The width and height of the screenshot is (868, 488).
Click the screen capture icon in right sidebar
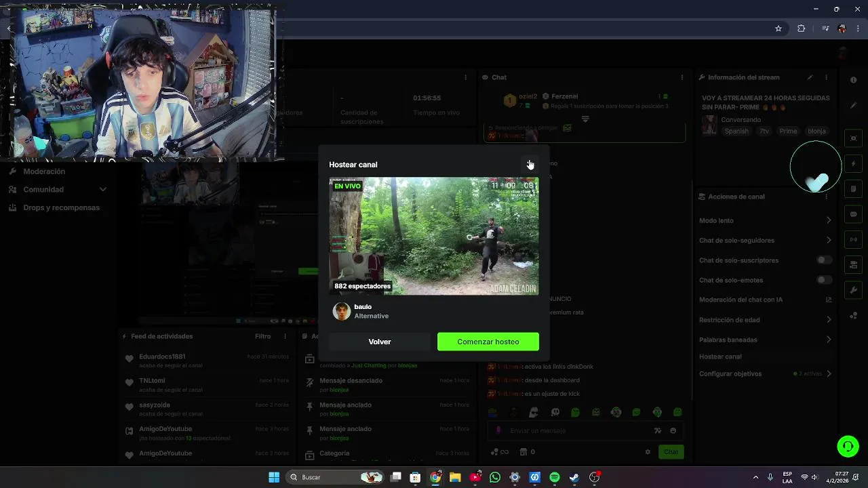853,138
